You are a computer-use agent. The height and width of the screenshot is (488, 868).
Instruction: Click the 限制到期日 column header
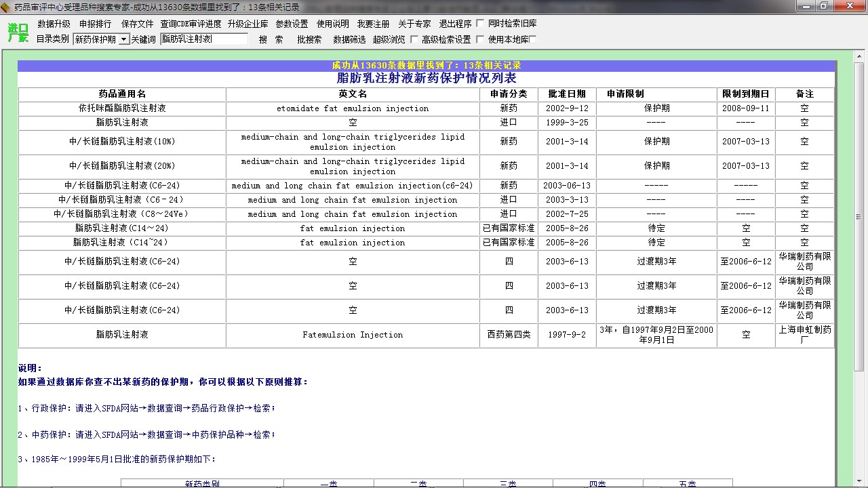(746, 94)
